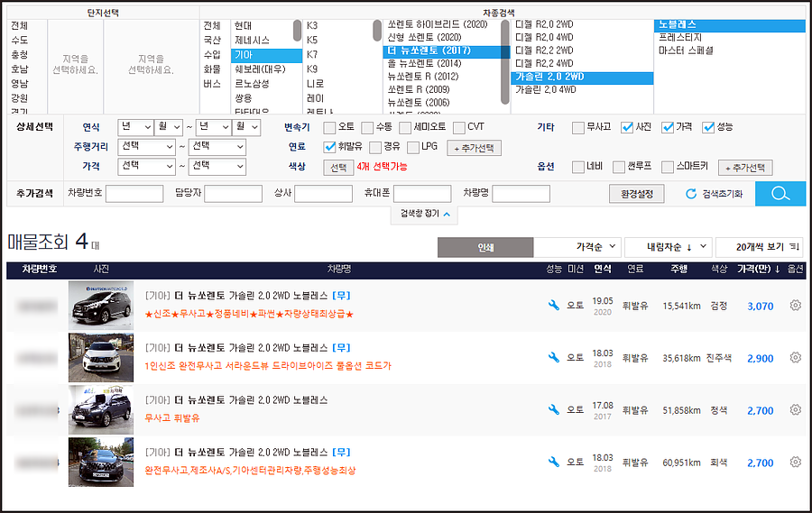This screenshot has width=812, height=513.
Task: Open gear options for 60,951km listing
Action: (796, 463)
